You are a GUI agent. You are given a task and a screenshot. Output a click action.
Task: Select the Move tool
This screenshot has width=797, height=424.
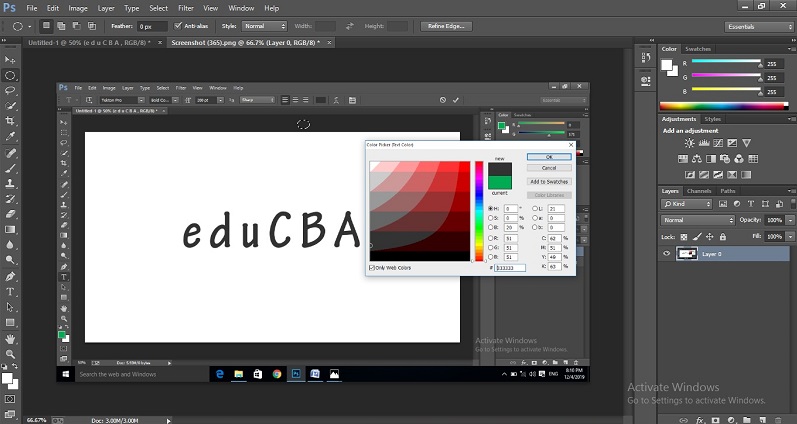[x=10, y=59]
